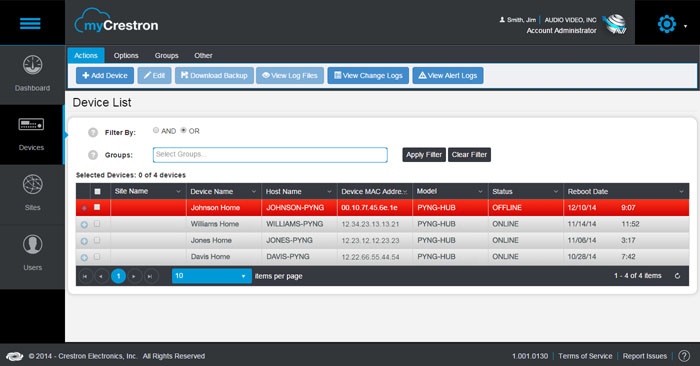The image size is (700, 366).
Task: Click page number 1 in the pager
Action: [x=118, y=276]
